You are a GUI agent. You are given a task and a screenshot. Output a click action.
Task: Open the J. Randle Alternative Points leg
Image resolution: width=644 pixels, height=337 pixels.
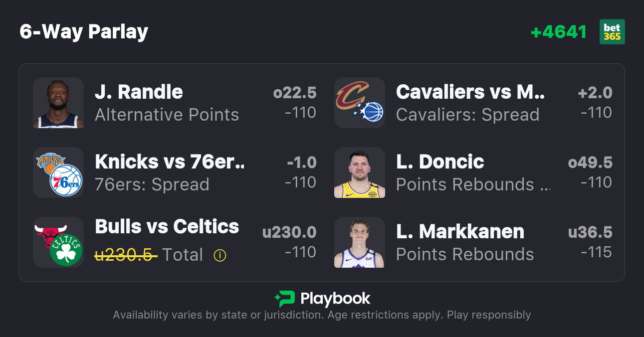coord(167,103)
